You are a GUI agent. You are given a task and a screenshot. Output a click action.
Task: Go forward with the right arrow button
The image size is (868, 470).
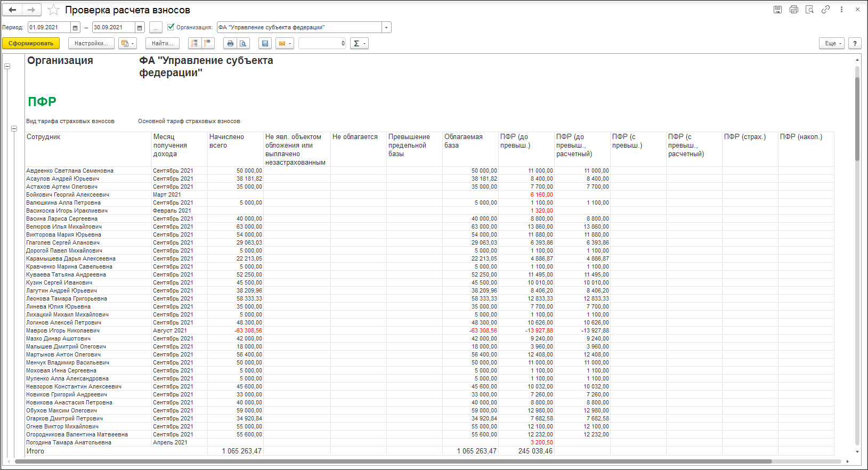pyautogui.click(x=31, y=10)
